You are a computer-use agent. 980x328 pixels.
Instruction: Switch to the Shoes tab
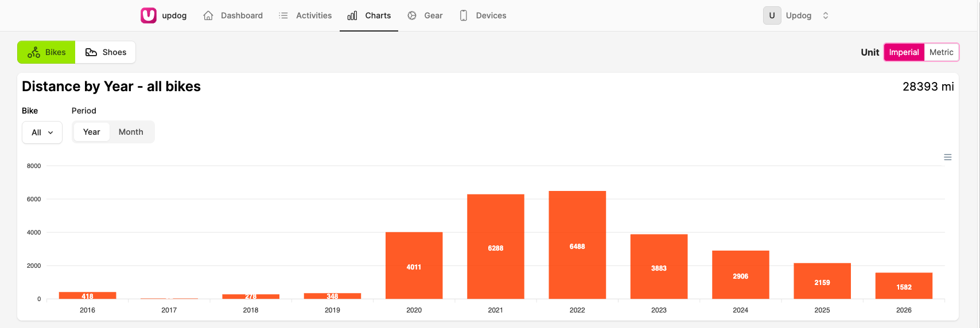tap(106, 52)
